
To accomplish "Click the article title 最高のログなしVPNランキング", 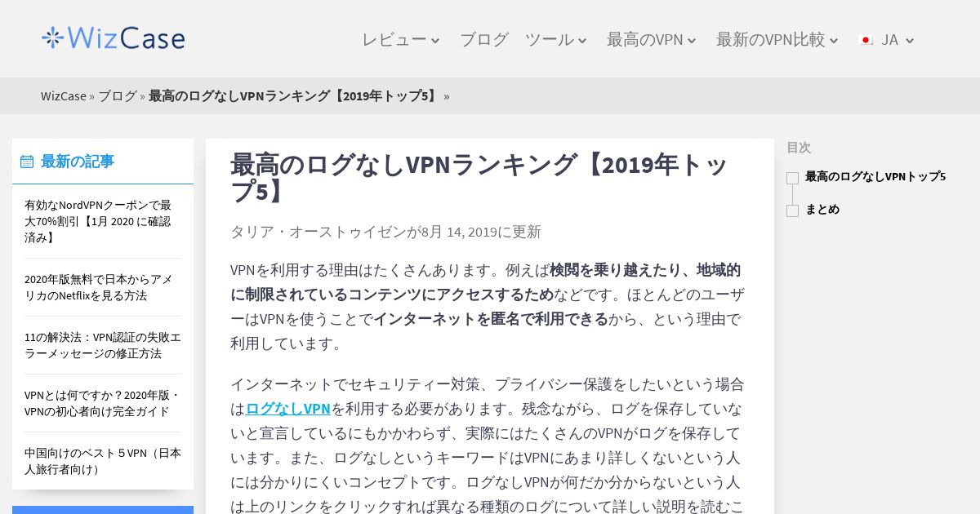I will (x=479, y=177).
